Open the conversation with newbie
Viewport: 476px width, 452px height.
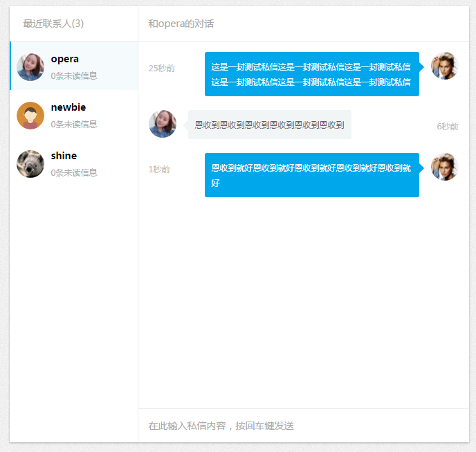point(68,107)
